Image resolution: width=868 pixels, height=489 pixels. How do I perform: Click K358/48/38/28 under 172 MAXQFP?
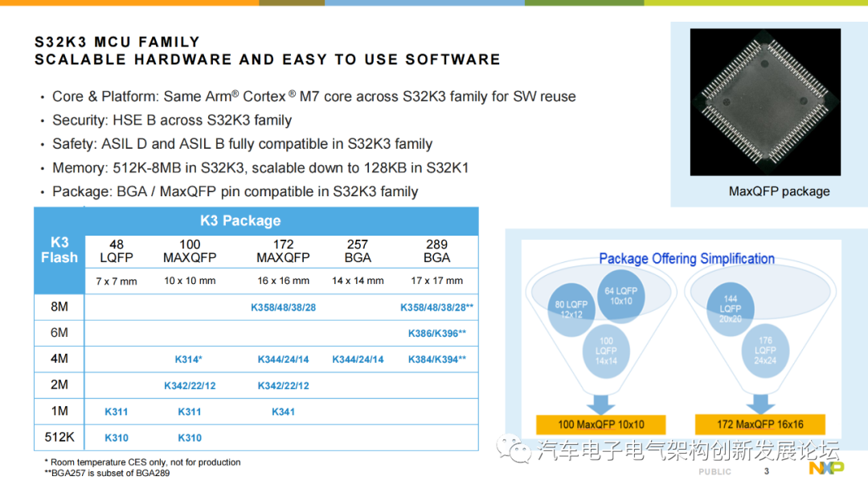pos(283,307)
